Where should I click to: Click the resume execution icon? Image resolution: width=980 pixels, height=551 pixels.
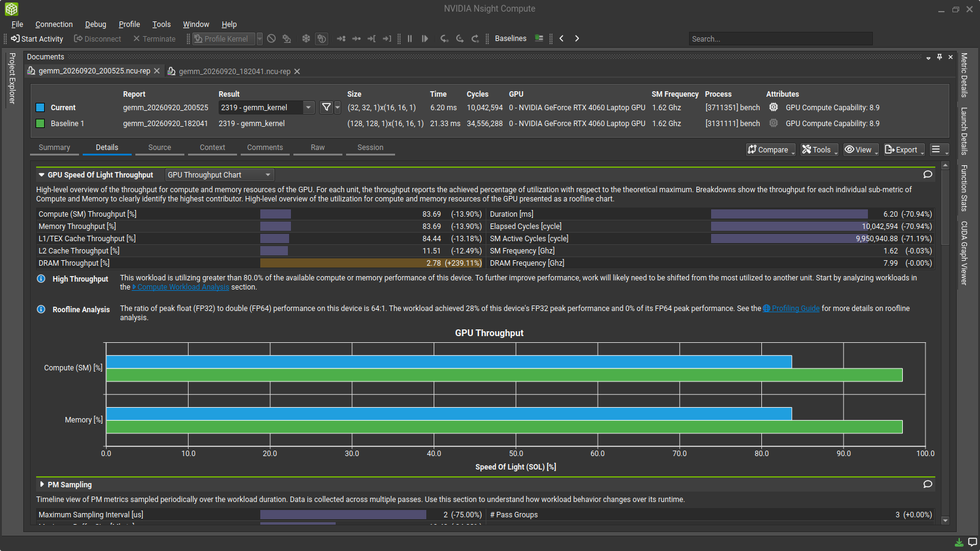425,39
